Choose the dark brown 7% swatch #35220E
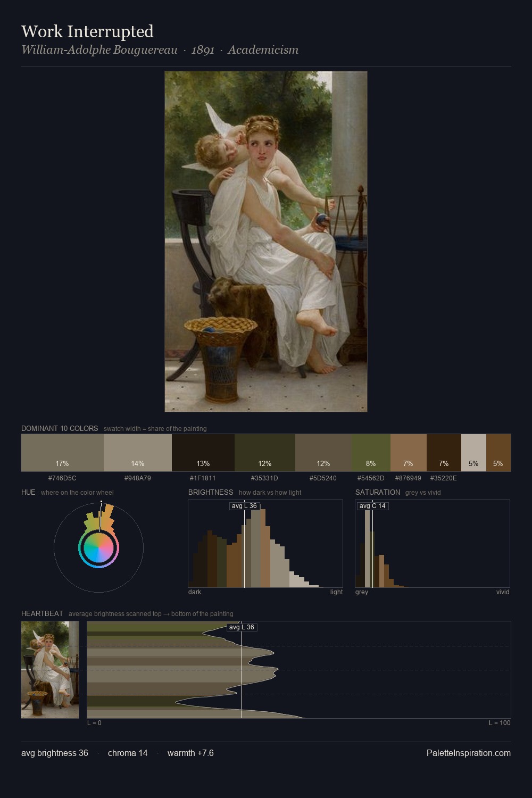Image resolution: width=532 pixels, height=798 pixels. coord(444,453)
